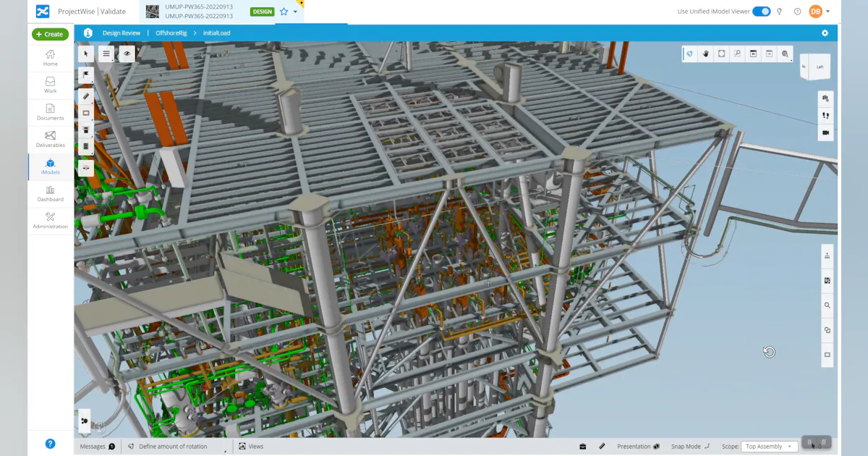Open the video camera animation tool
Viewport: 868px width, 456px height.
(825, 132)
